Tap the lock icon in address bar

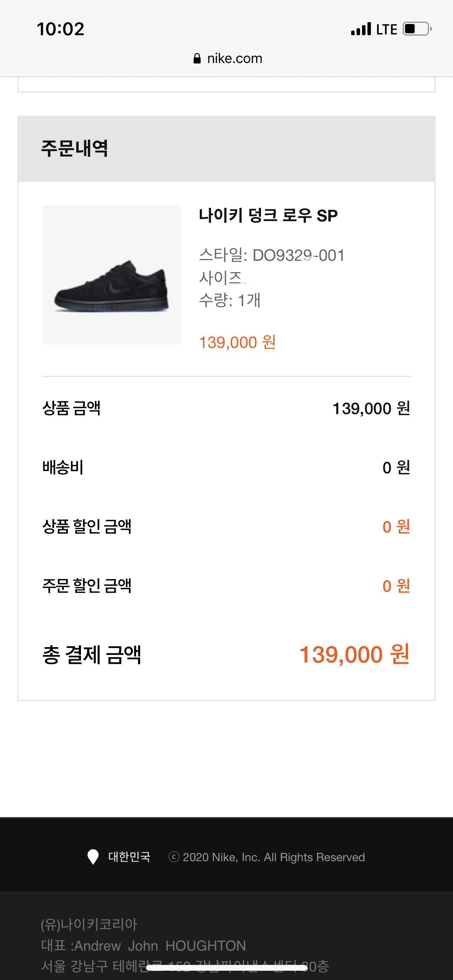click(197, 58)
